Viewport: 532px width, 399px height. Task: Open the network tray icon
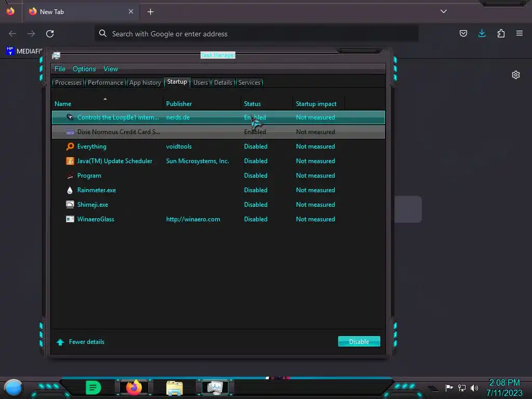click(462, 388)
